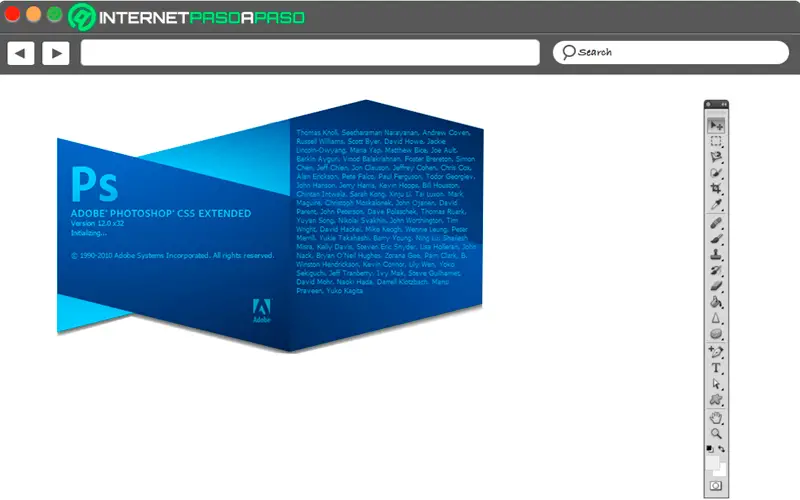Click the 'Version 12.0 x32' text

[97, 223]
